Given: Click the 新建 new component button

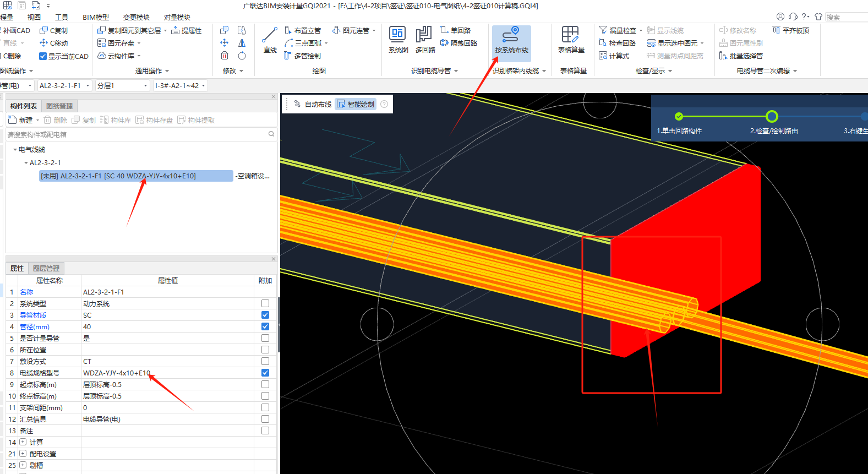Looking at the screenshot, I should click(21, 120).
